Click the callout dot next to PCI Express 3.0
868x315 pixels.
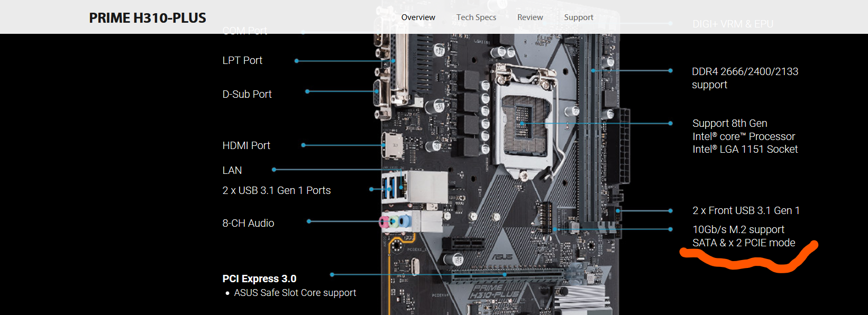[x=332, y=274]
